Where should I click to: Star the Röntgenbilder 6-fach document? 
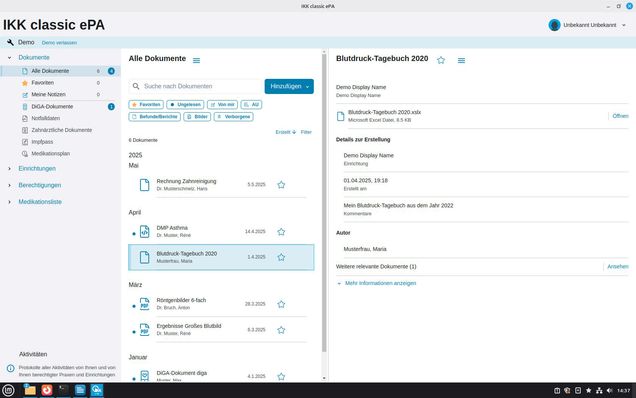click(x=281, y=304)
